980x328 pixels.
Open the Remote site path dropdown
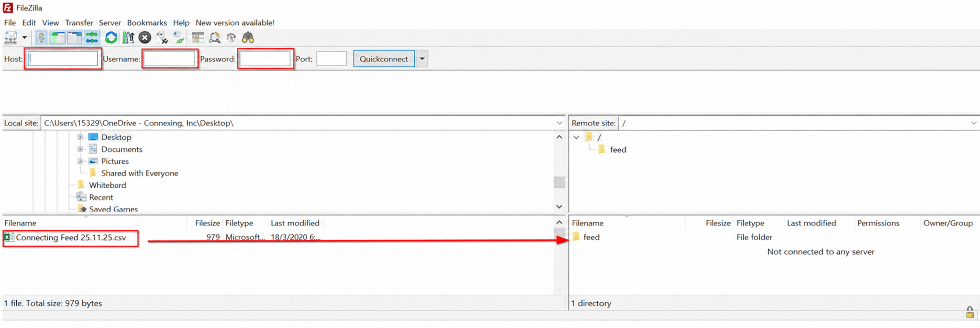[x=973, y=123]
